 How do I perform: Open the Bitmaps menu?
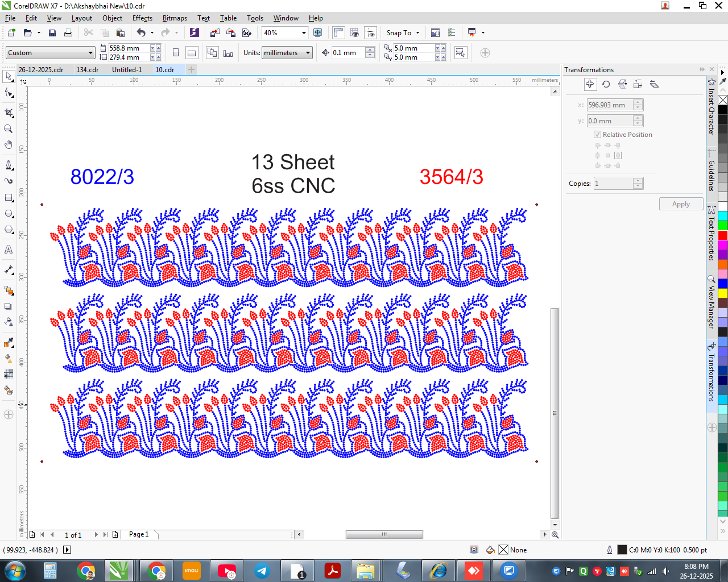tap(175, 18)
